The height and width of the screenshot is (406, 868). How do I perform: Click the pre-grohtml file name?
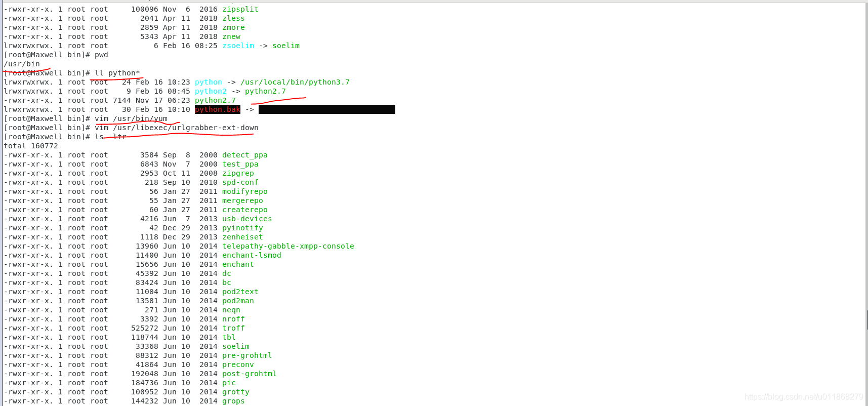(x=247, y=355)
